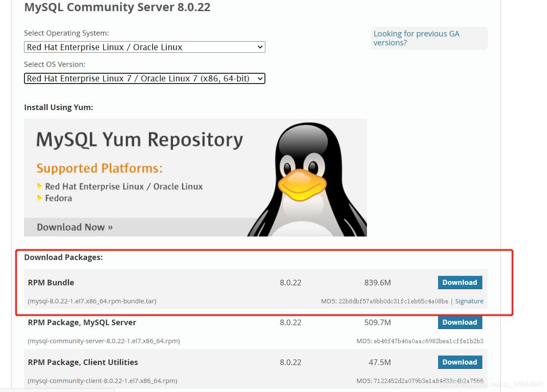547x392 pixels.
Task: Click the MySQL Yum Repository banner image
Action: pyautogui.click(x=195, y=177)
